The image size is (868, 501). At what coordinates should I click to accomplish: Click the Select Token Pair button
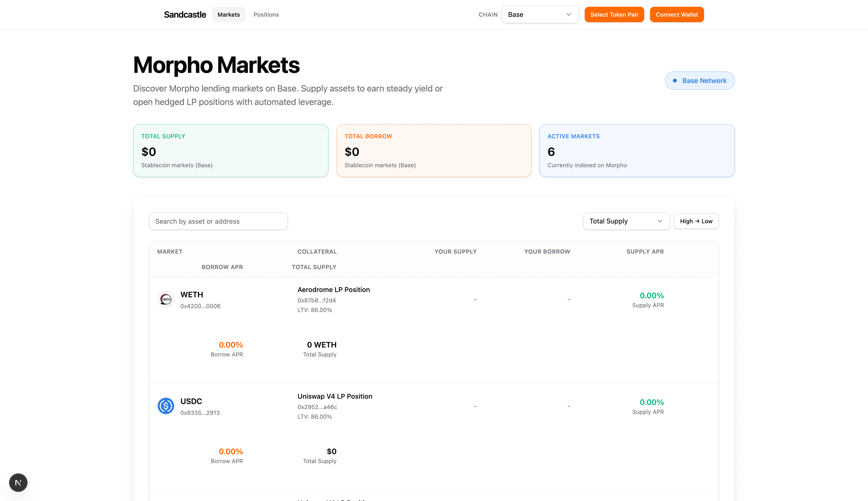click(614, 14)
